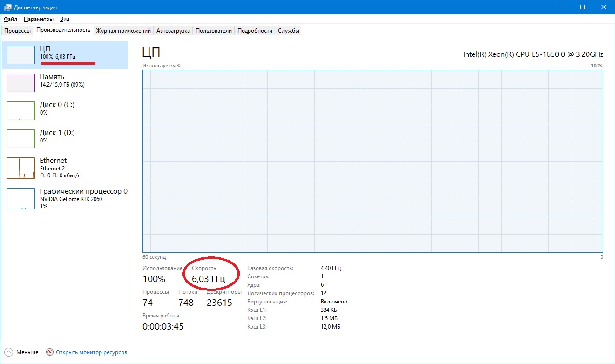Click the base speed value 4,40 ГГц
This screenshot has height=364, width=615.
click(x=331, y=268)
